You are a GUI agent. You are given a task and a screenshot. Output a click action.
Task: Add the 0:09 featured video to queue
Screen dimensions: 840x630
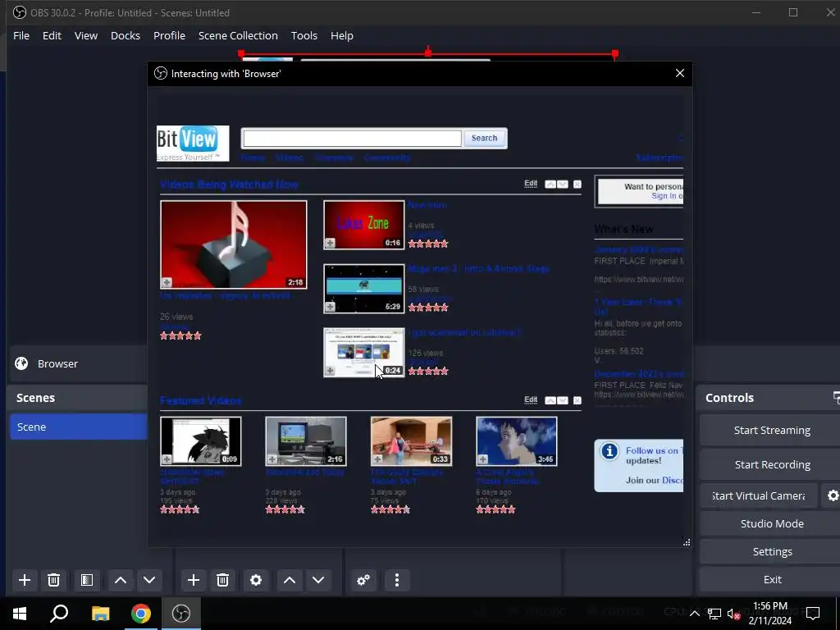tap(167, 459)
